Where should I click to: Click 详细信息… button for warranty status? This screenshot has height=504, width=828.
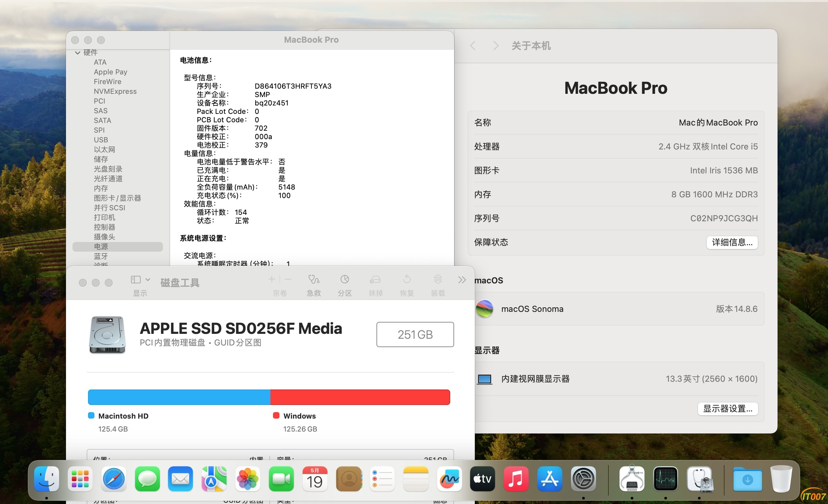point(732,242)
